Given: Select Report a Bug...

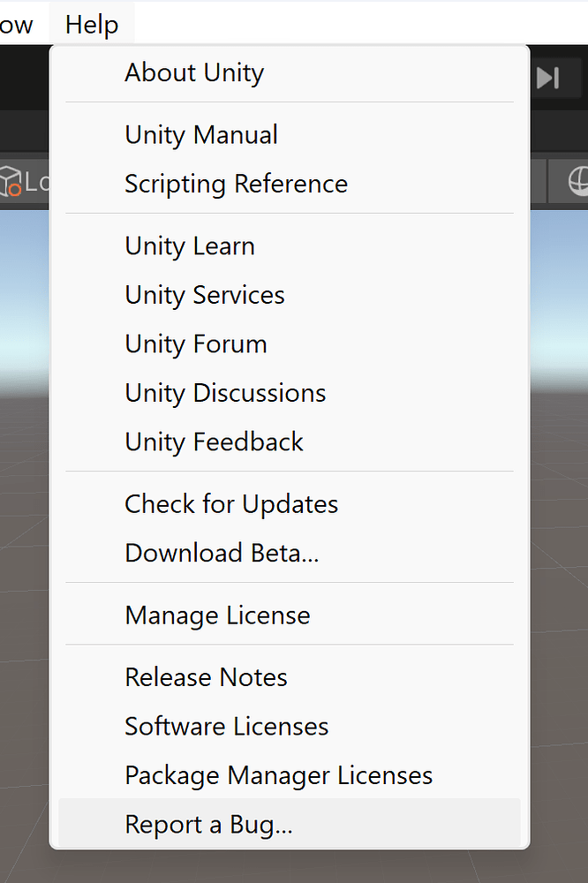Looking at the screenshot, I should (x=209, y=823).
